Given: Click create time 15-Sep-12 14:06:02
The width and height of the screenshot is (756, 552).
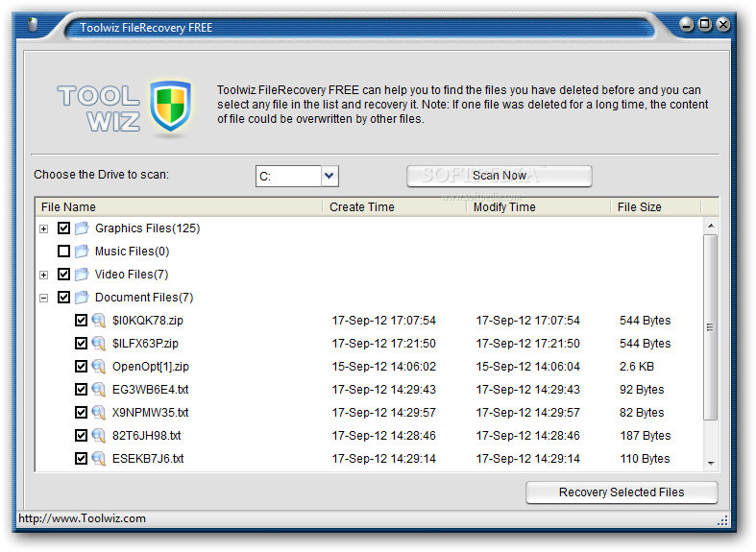Looking at the screenshot, I should pos(384,367).
